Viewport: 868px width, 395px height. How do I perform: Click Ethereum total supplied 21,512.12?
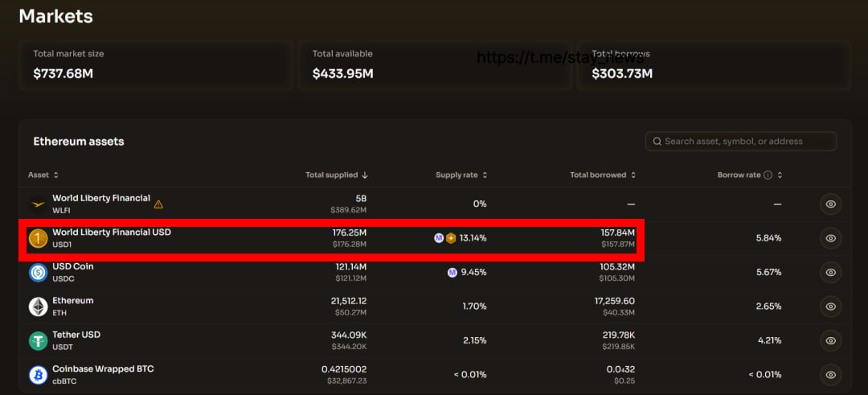coord(349,301)
